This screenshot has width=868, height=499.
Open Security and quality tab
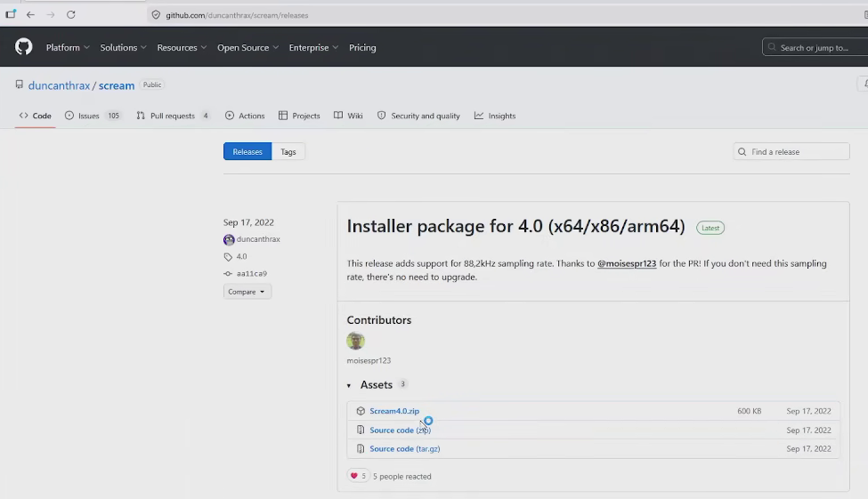(x=418, y=116)
